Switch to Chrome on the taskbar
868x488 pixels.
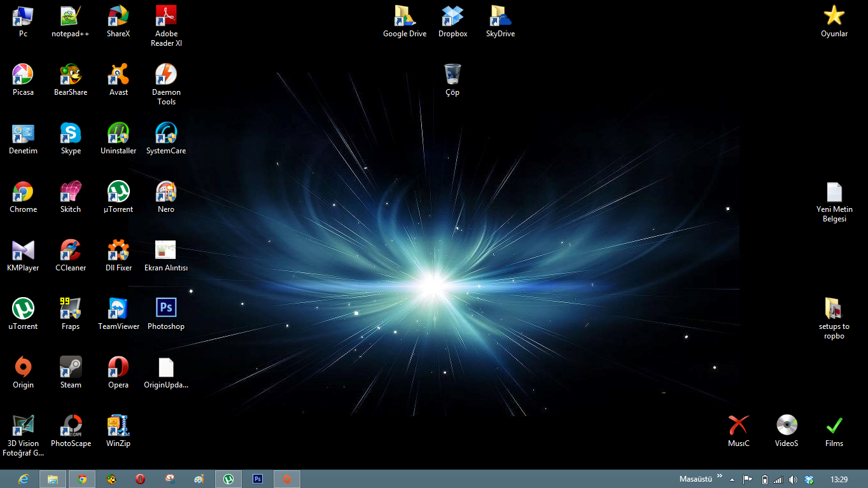click(82, 479)
